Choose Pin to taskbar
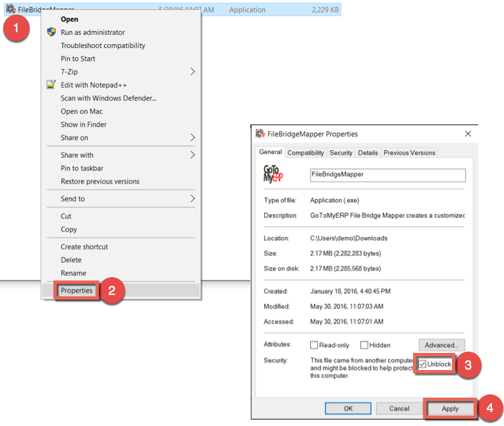This screenshot has height=426, width=504. point(82,168)
